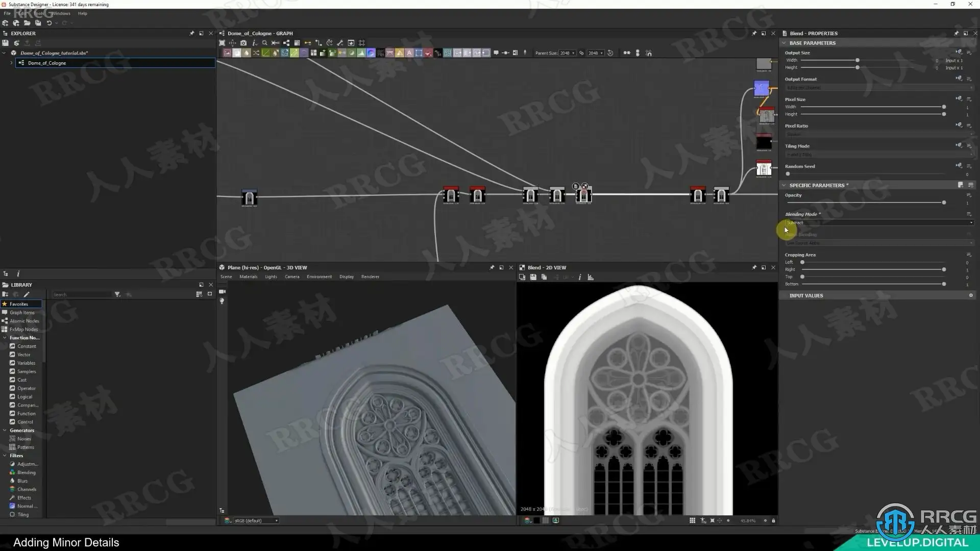
Task: Open the Renderer menu in 3D view
Action: click(370, 277)
